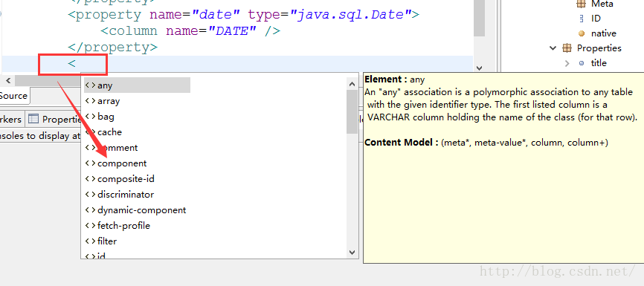Screen dimensions: 644x286
Task: Click the Properties table icon in outline
Action: (x=567, y=48)
